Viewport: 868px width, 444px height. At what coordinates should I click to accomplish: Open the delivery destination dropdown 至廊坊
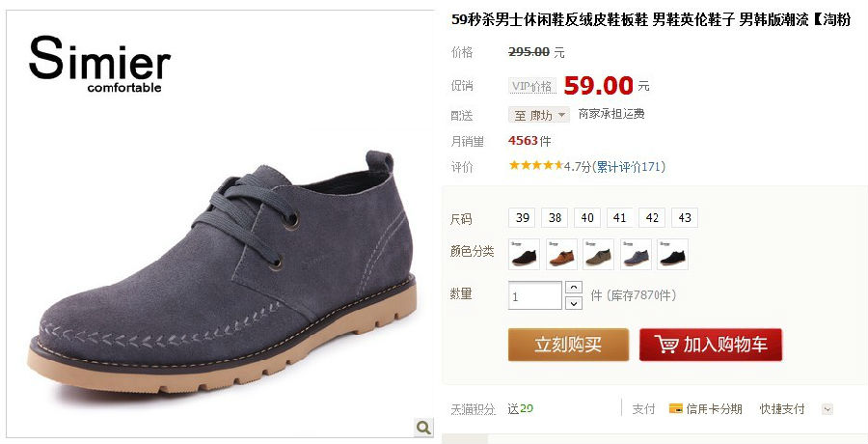539,115
